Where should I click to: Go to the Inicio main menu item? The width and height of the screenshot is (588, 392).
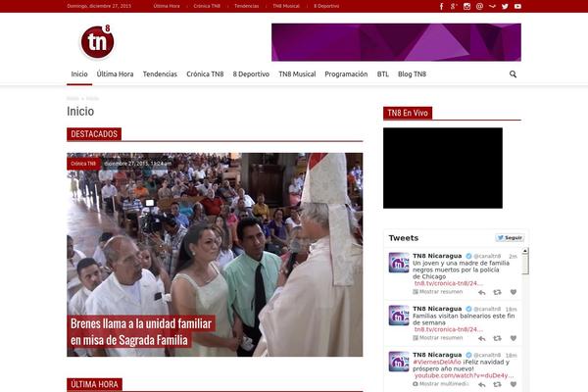pyautogui.click(x=79, y=74)
